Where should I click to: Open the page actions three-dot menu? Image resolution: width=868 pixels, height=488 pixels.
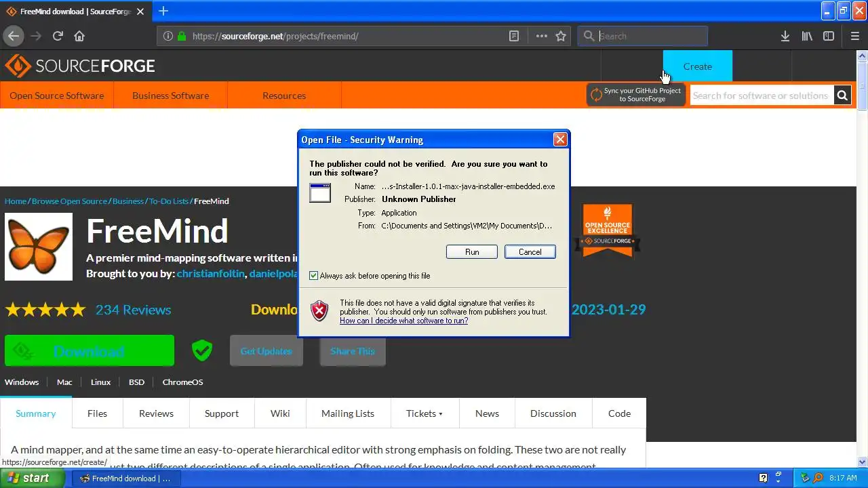[541, 36]
